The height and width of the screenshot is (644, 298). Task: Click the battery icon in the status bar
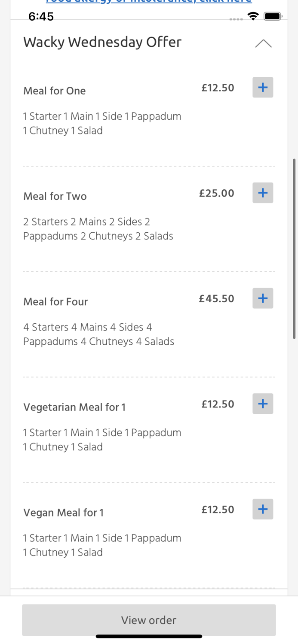(x=273, y=16)
